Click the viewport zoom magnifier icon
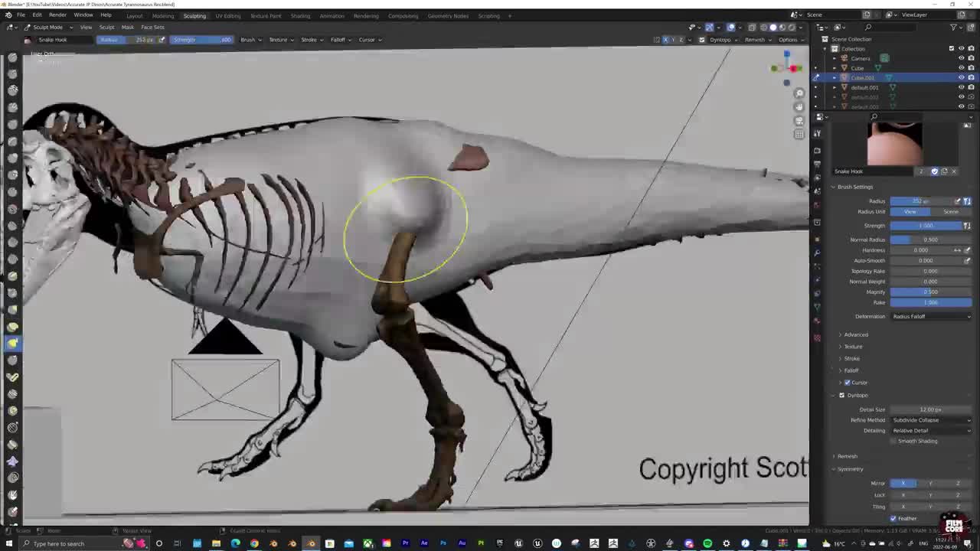 [x=799, y=93]
